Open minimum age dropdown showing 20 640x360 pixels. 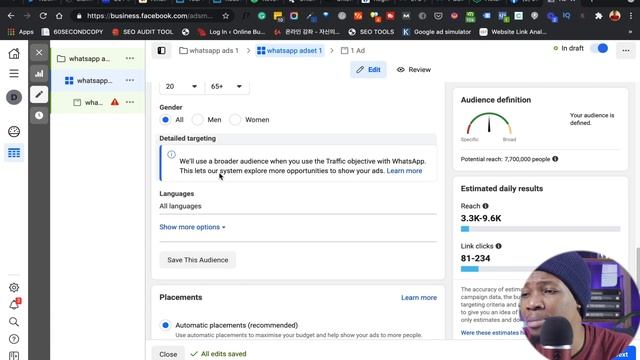pos(181,87)
